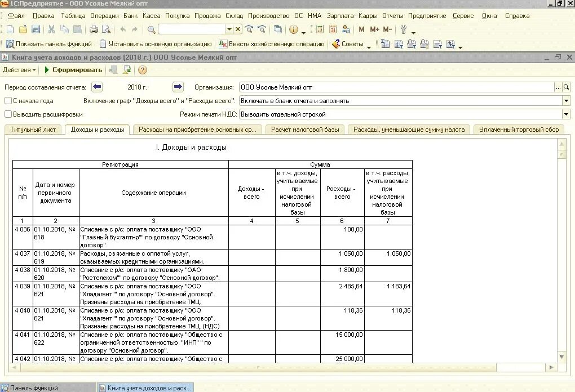Viewport: 575px width, 392px height.
Task: Click Установить основную организацию button
Action: point(156,44)
